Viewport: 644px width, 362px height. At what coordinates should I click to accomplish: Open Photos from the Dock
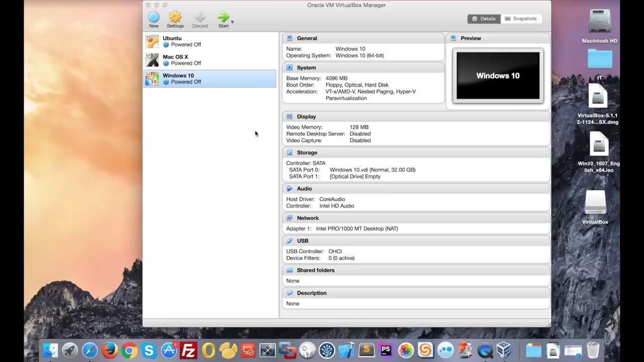(406, 350)
